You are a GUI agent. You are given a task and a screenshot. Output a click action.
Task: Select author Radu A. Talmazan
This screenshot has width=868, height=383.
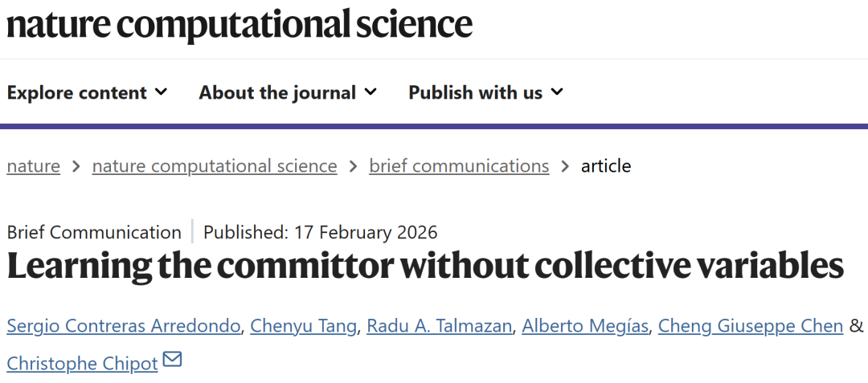(439, 326)
